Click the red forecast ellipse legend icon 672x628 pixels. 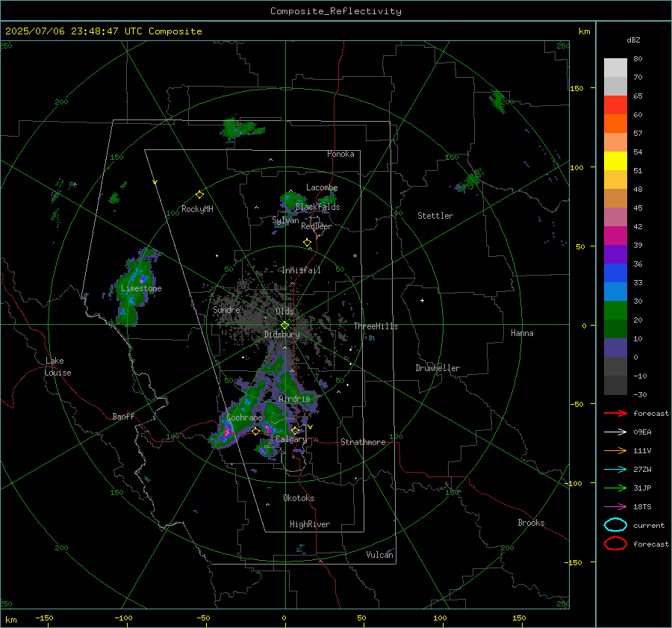coord(615,544)
